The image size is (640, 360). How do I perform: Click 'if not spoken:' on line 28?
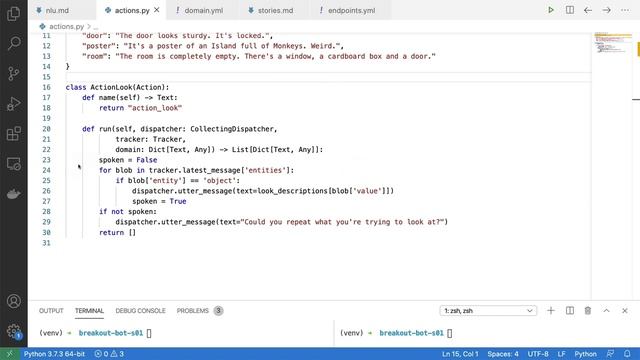click(128, 211)
